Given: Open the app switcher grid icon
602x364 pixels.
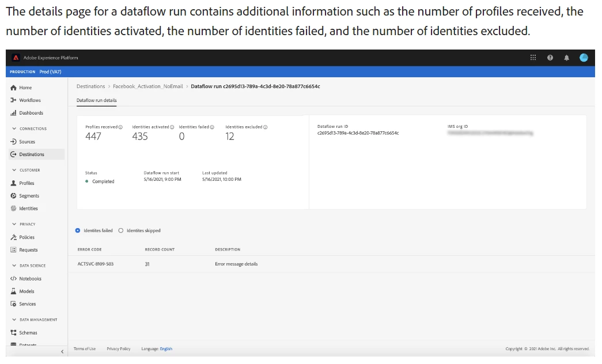Looking at the screenshot, I should point(533,58).
